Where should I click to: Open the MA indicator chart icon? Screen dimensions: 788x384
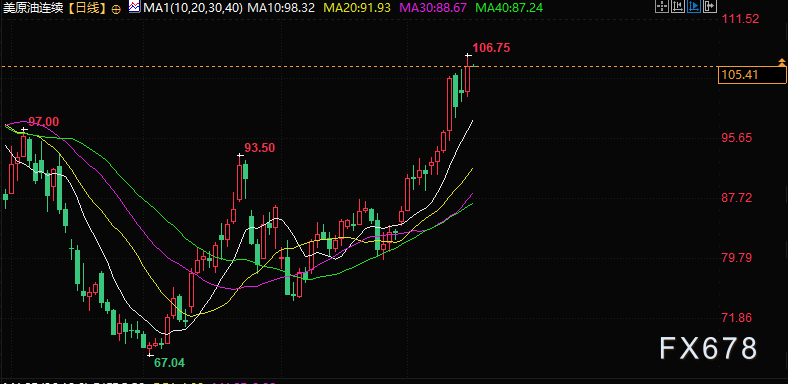[134, 7]
